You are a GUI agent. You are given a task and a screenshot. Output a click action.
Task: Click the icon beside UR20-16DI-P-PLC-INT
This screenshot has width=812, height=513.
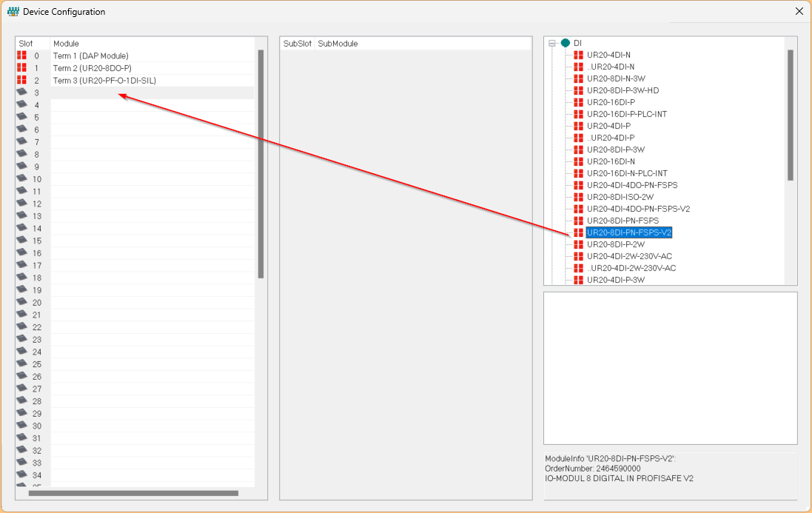(x=578, y=115)
